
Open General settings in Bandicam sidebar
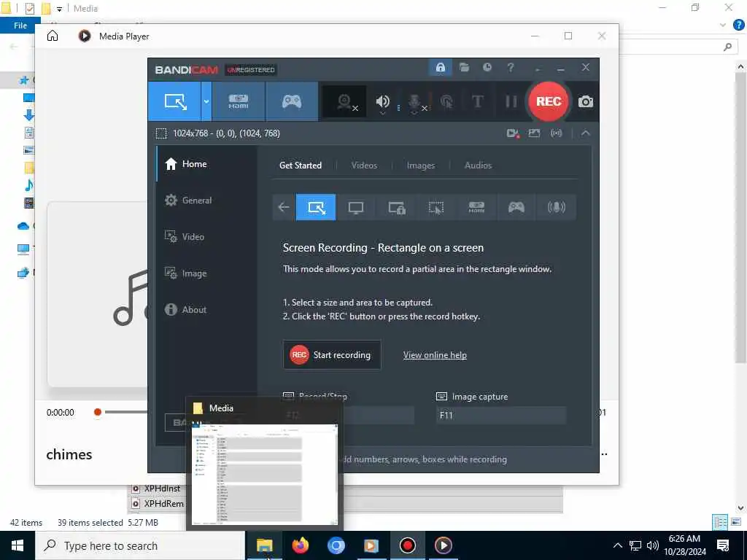click(206, 201)
